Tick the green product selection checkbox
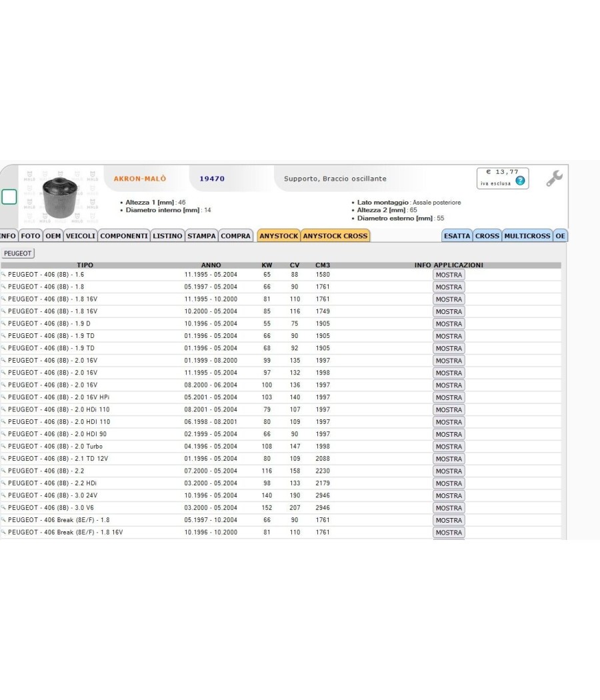Screen dimensions: 600x700 (x=9, y=197)
